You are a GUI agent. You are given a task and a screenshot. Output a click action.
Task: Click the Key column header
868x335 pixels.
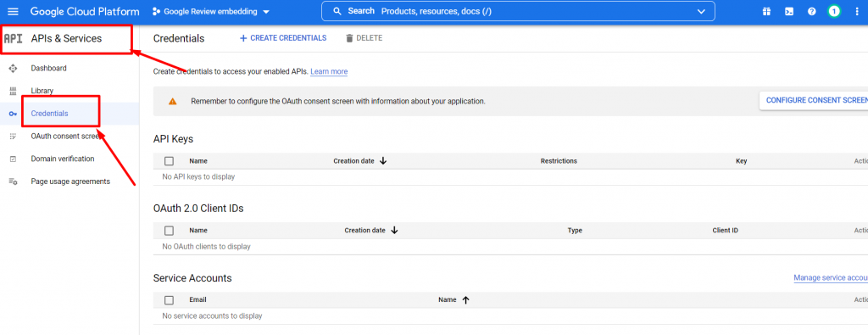741,161
